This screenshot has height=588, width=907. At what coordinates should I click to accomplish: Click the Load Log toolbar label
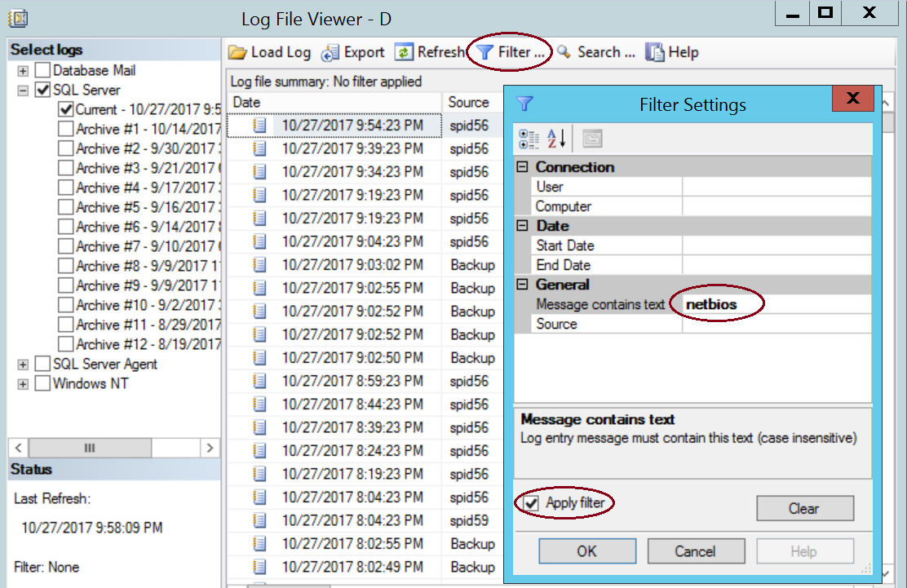coord(281,53)
